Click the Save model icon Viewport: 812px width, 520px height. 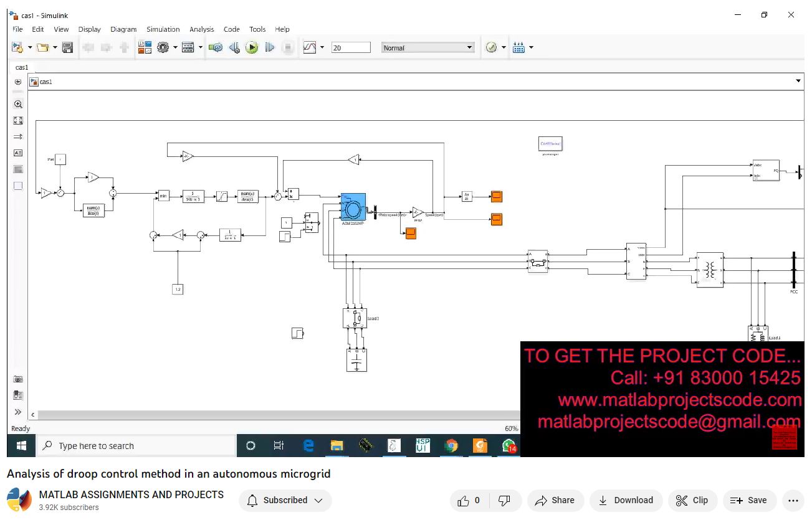point(68,47)
